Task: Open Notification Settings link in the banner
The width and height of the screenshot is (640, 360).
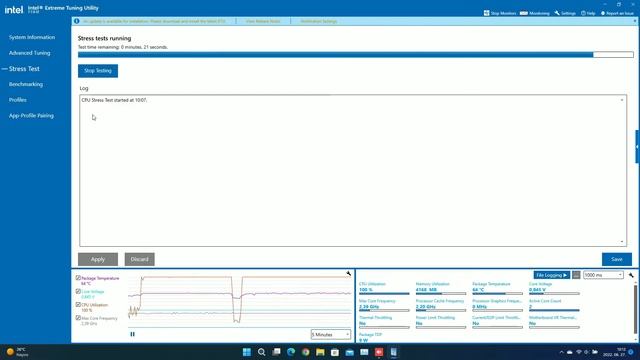Action: 319,21
